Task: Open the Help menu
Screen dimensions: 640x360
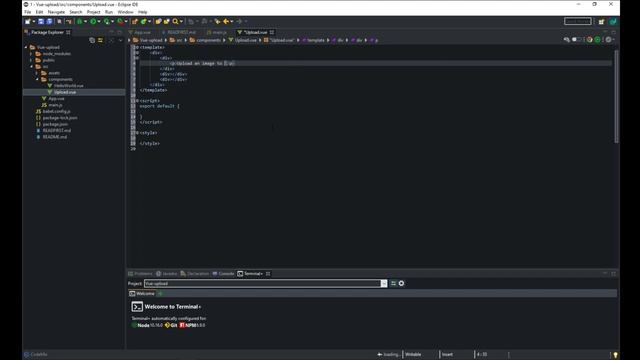Action: click(x=142, y=12)
